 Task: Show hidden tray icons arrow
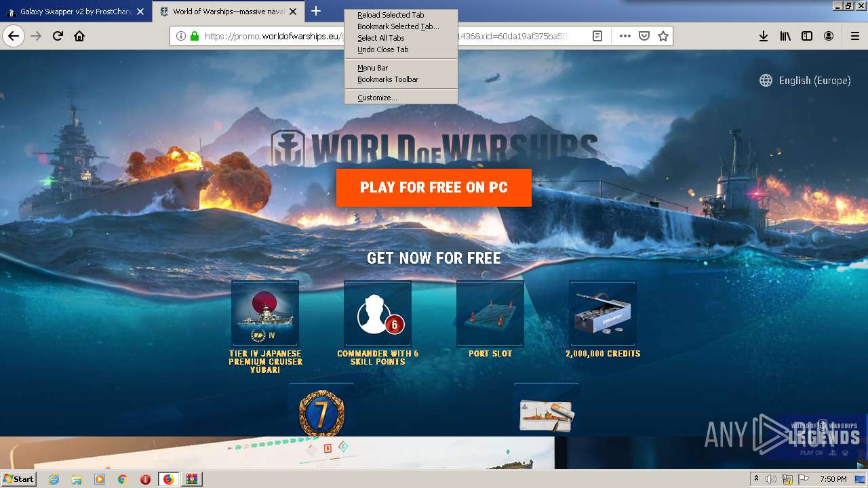click(x=756, y=479)
